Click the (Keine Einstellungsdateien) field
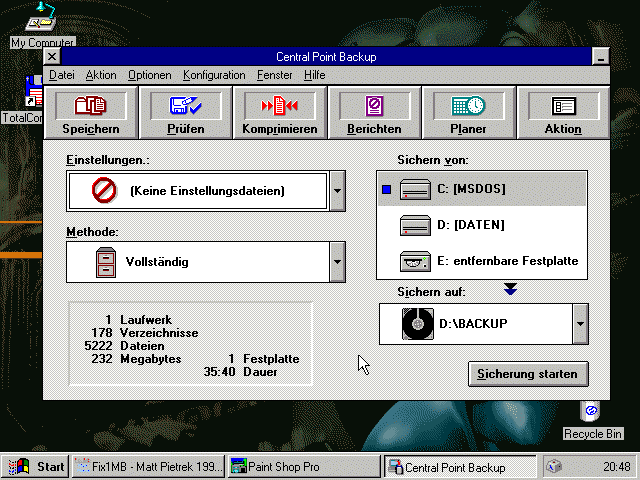Screen dimensions: 640x480 (x=198, y=191)
